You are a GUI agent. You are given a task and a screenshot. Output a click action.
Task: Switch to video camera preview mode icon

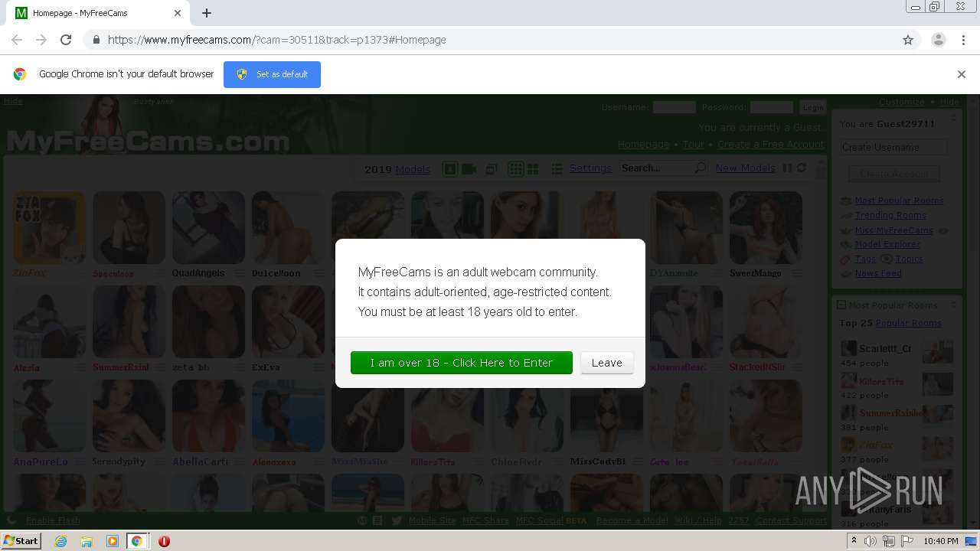tap(469, 168)
